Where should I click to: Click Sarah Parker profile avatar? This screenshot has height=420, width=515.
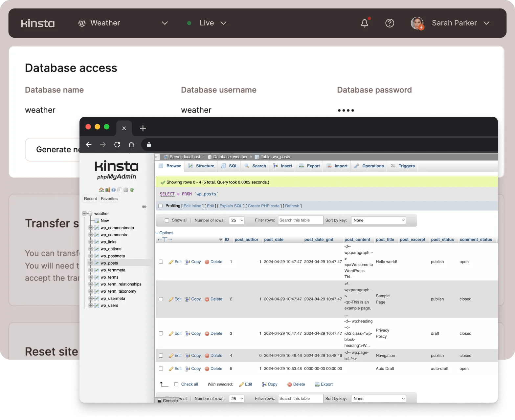tap(417, 23)
